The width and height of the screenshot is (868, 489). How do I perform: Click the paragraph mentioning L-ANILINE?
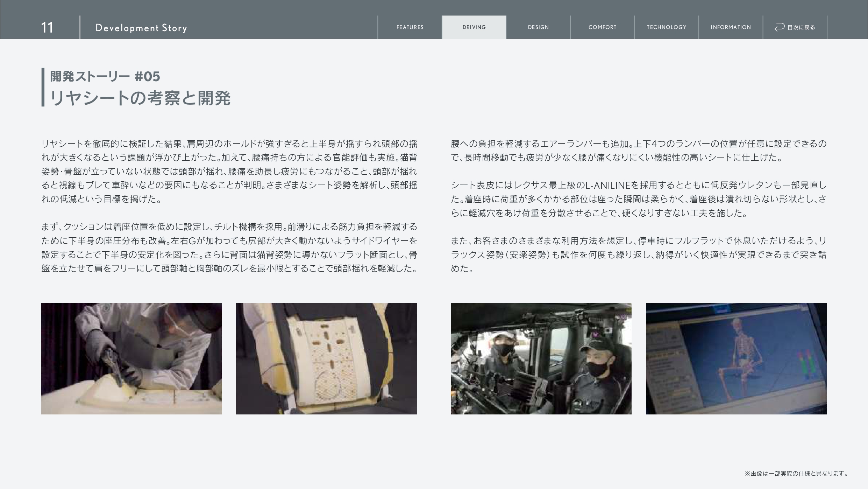pyautogui.click(x=638, y=199)
